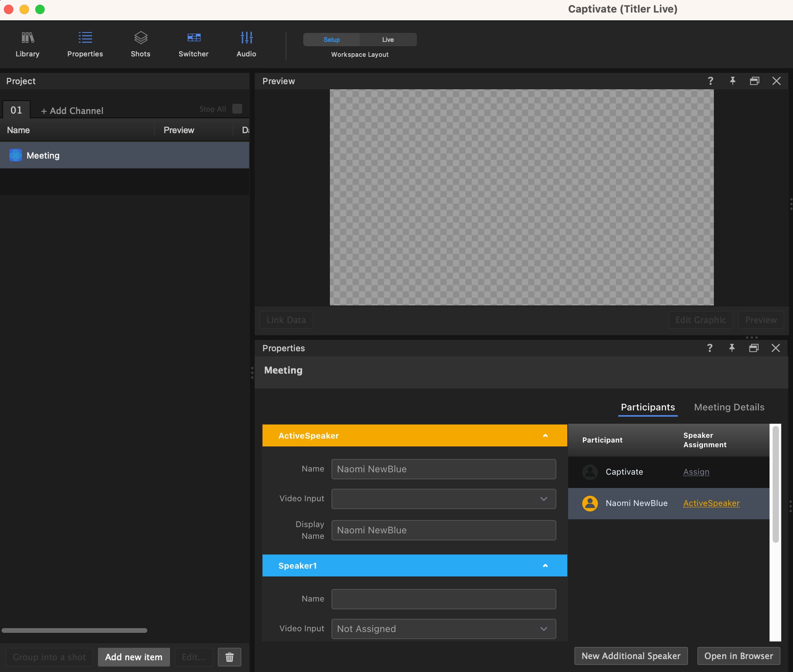The height and width of the screenshot is (672, 793).
Task: Close the Properties panel
Action: 776,348
